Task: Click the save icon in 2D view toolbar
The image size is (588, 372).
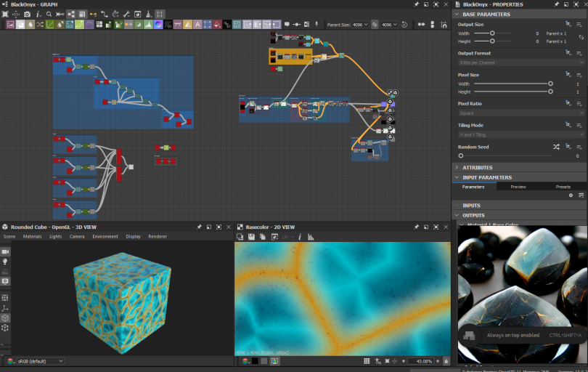Action: [250, 237]
